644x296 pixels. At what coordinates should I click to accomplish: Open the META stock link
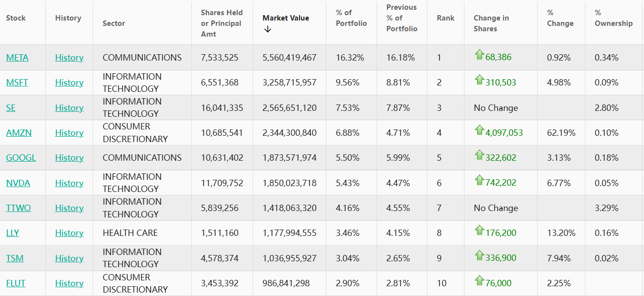coord(17,58)
